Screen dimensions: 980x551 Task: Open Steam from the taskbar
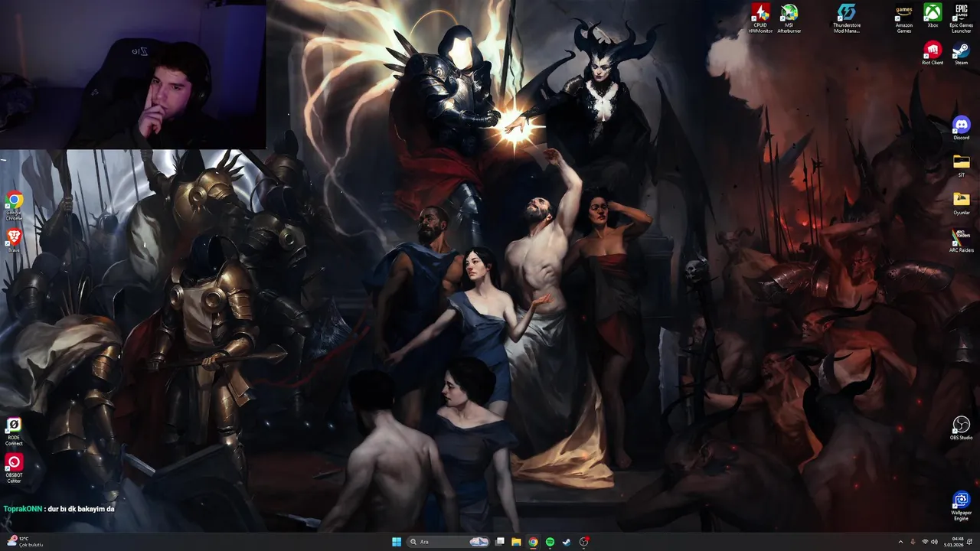(567, 542)
